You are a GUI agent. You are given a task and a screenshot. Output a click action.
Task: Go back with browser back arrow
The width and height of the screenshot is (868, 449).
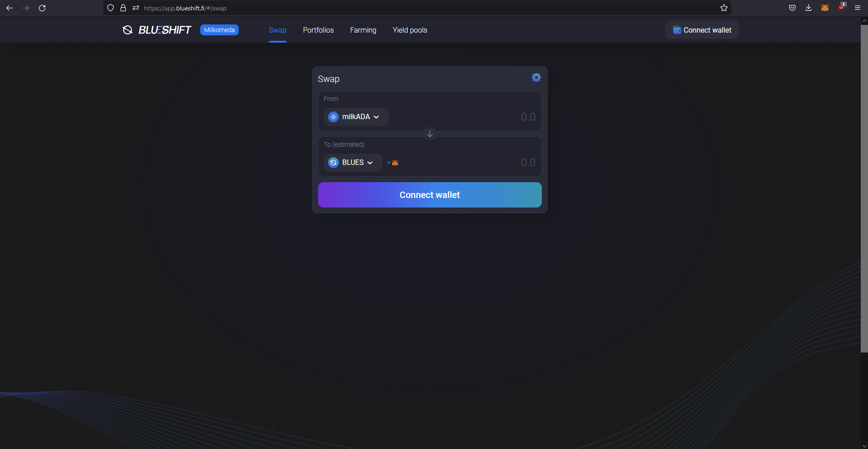(10, 8)
